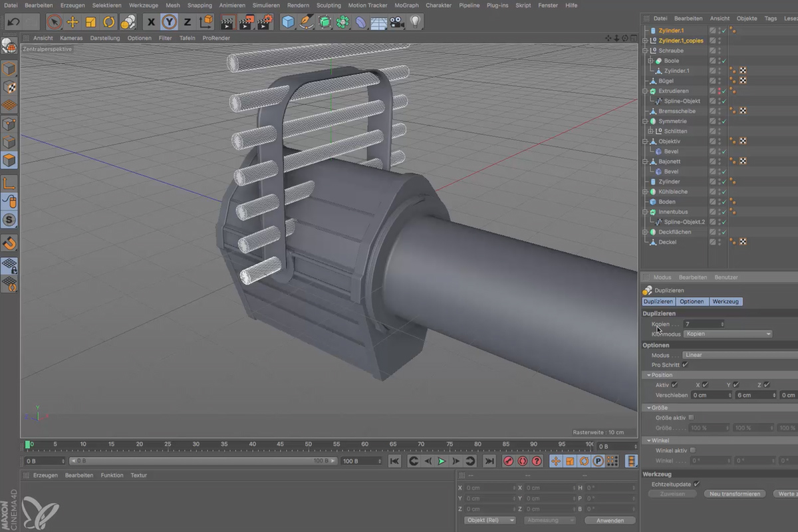Add a cube primitive object
This screenshot has width=798, height=532.
pyautogui.click(x=288, y=22)
